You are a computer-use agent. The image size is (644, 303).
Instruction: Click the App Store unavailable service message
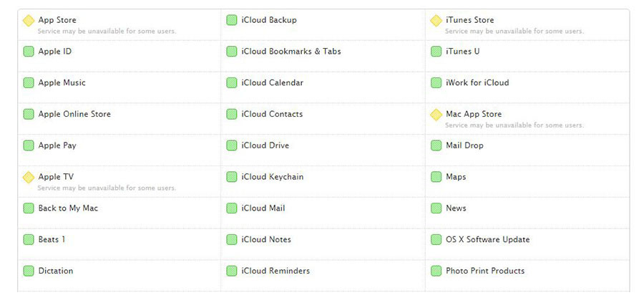click(x=107, y=32)
